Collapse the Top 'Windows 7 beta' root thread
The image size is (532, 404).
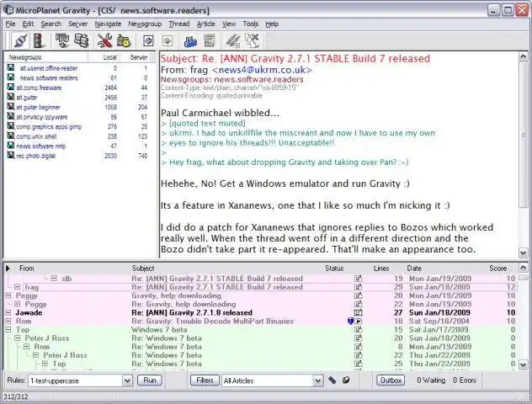point(8,329)
